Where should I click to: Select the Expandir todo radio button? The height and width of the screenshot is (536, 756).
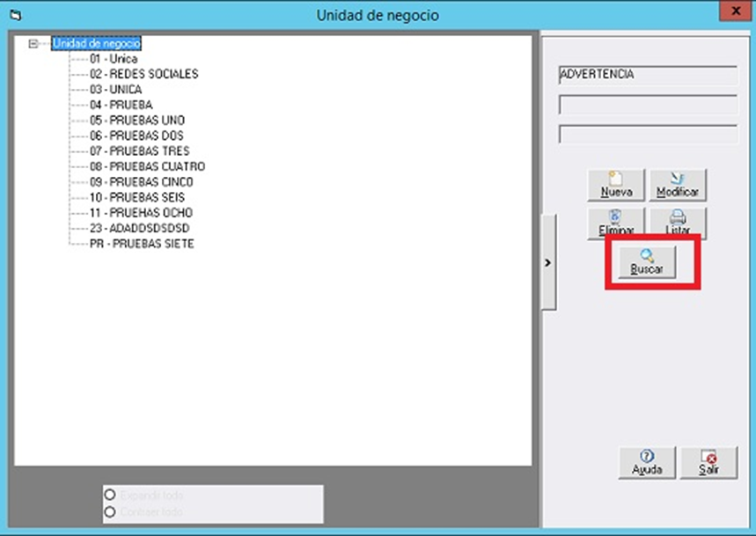pos(110,496)
